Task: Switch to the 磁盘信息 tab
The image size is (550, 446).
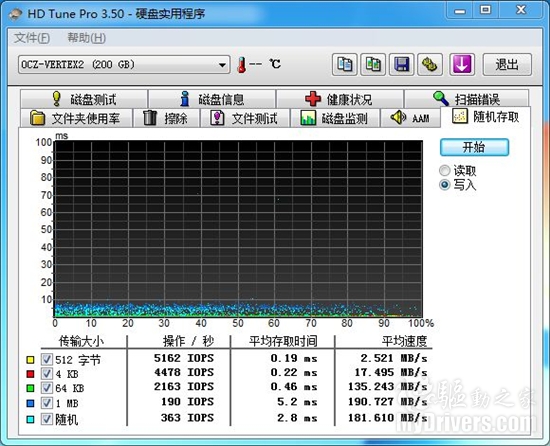Action: [x=212, y=99]
